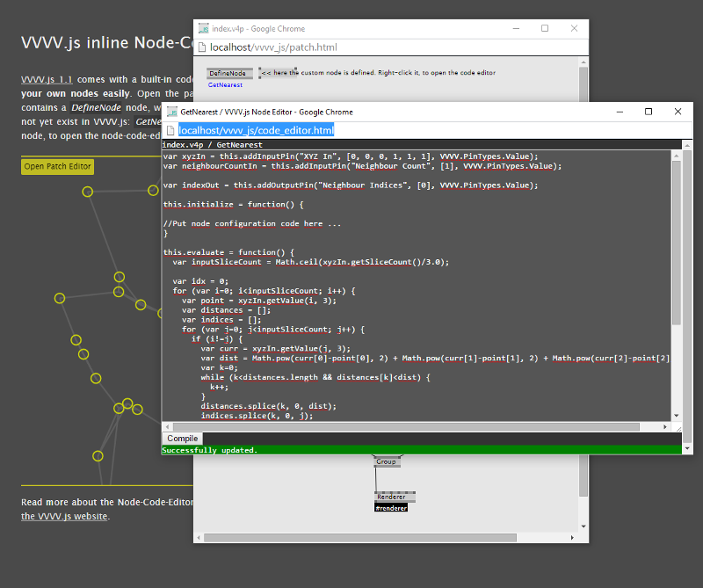Click the patch comment 'custom node is defined'
Viewport: 703px width, 588px height.
(x=337, y=73)
